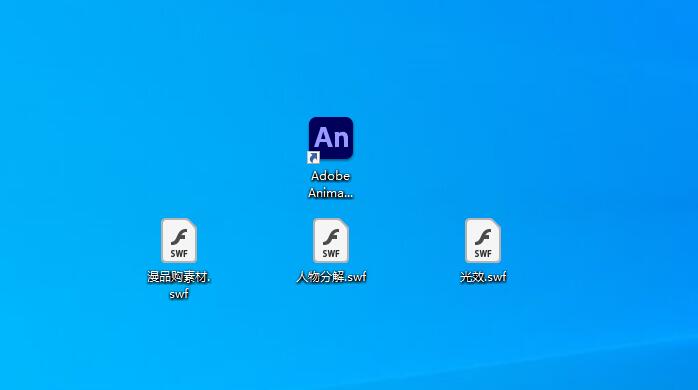The height and width of the screenshot is (390, 698).
Task: Click the Adobe Anima... label text
Action: tap(331, 184)
